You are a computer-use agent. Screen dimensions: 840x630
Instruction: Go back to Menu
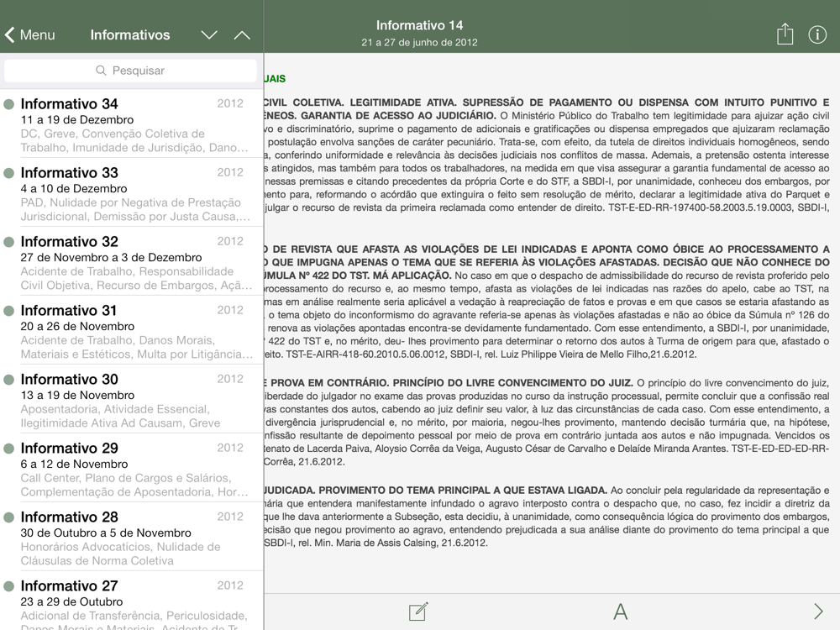point(30,34)
